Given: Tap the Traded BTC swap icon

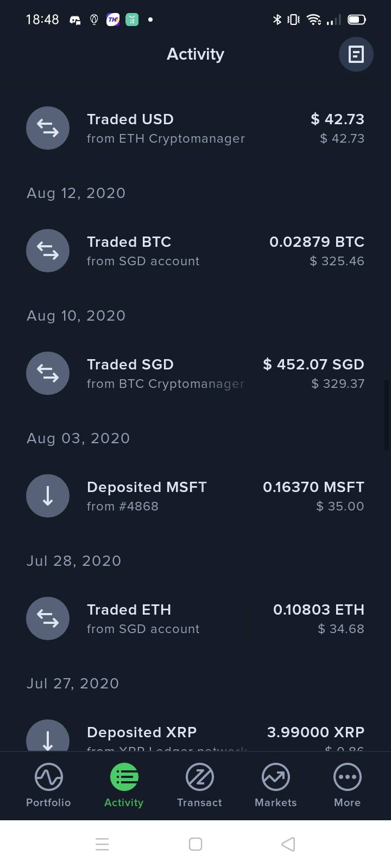Looking at the screenshot, I should tap(48, 251).
